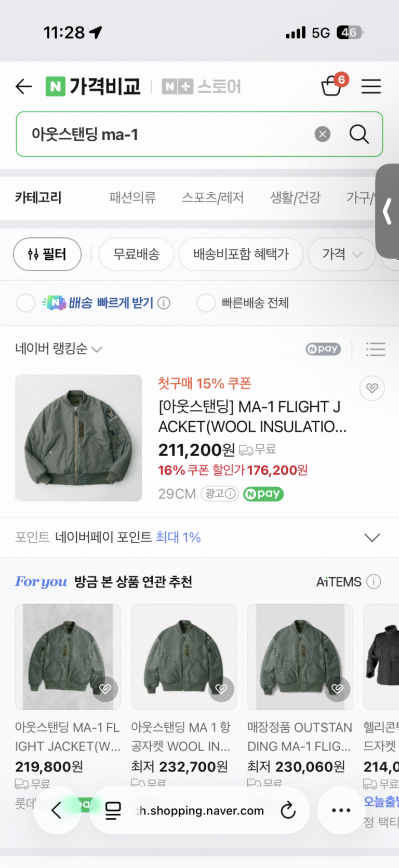Apply 배송비포함 혜택가 filter
Viewport: 399px width, 868px height.
click(241, 254)
